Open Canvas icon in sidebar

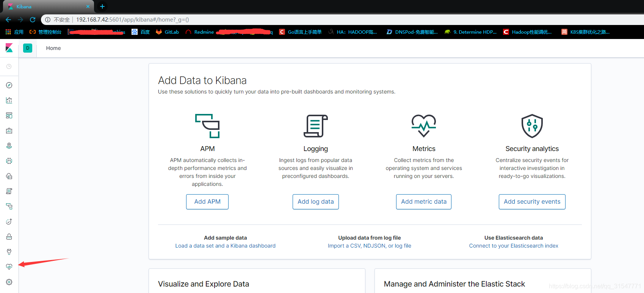point(9,131)
